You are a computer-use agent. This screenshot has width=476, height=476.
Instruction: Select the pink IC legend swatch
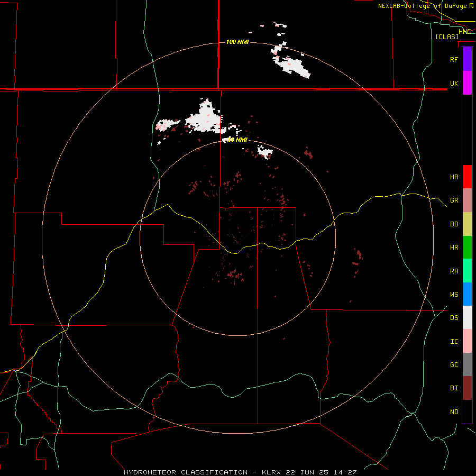pos(467,341)
